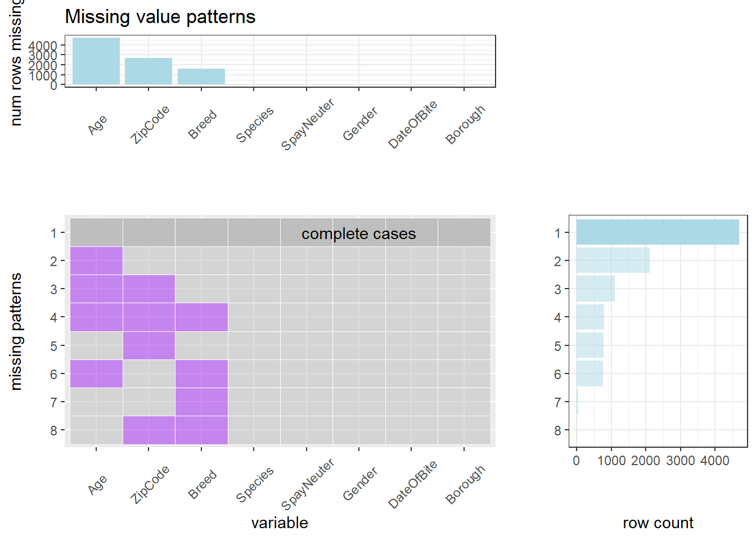Click the "Missing value patterns" chart title
The image size is (756, 540).
click(160, 17)
